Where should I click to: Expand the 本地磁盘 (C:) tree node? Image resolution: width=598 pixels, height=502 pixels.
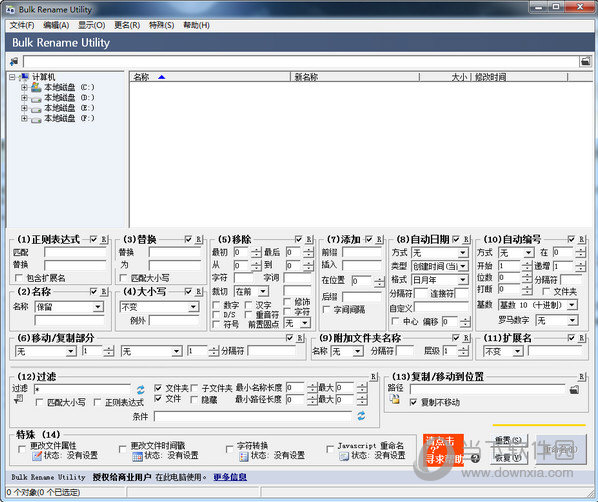pos(24,87)
